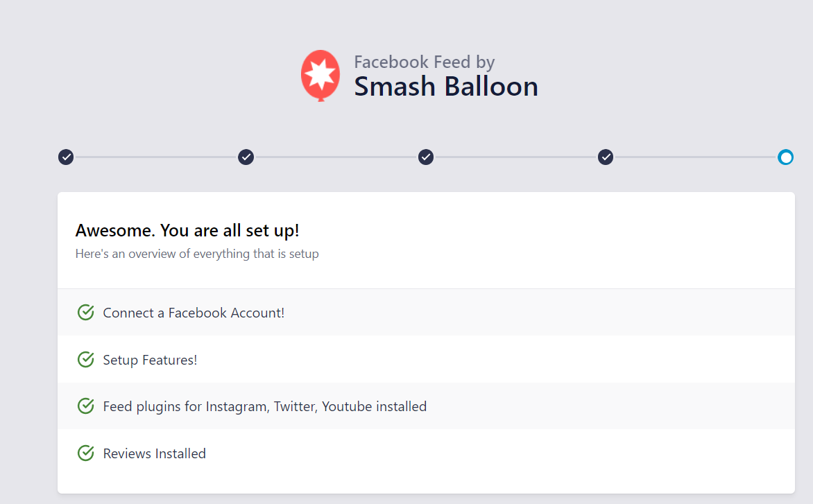Click the "Reviews Installed" row text

[154, 453]
